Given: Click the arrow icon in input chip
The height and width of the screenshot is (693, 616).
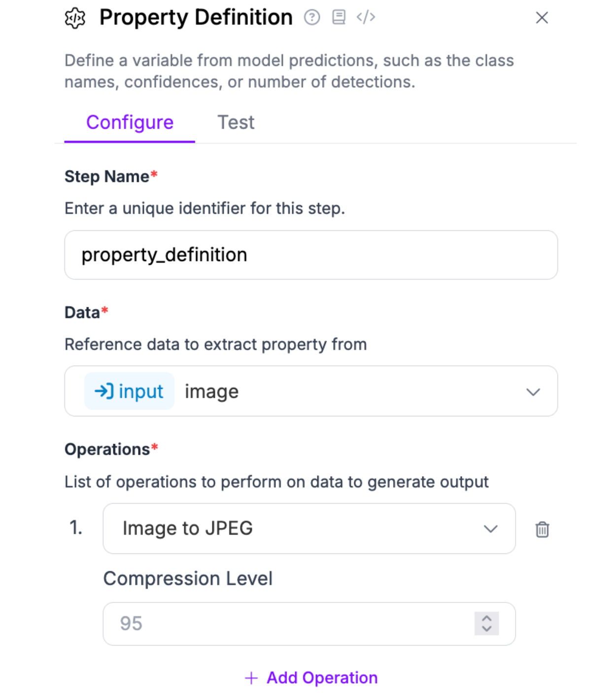Looking at the screenshot, I should pos(104,391).
